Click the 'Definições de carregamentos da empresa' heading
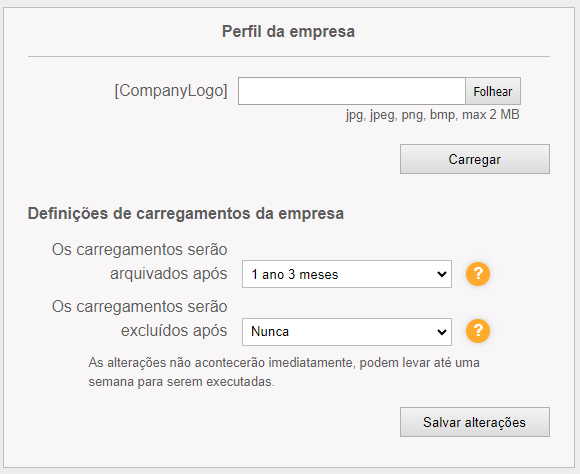Screen dimensions: 580x474 [186, 214]
